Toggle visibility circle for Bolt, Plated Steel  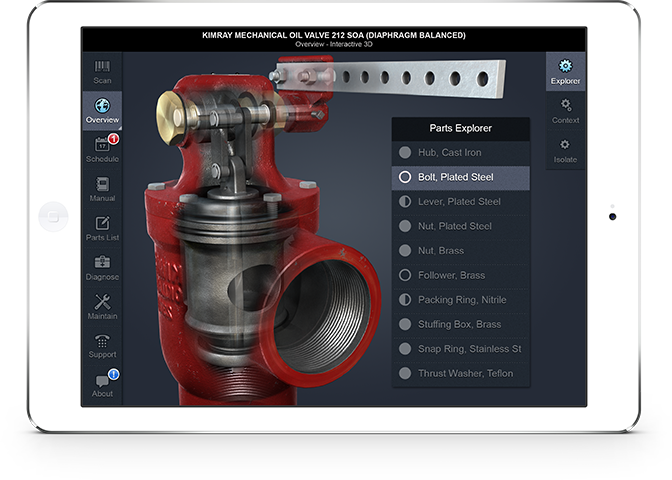coord(405,177)
